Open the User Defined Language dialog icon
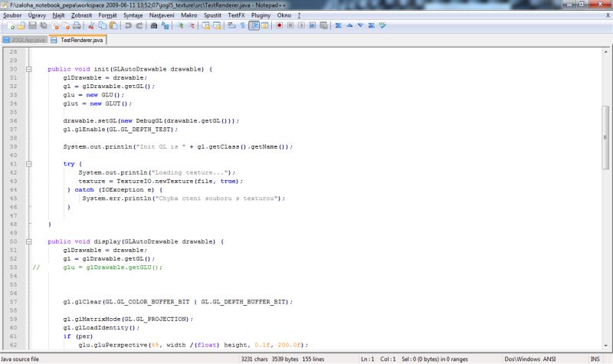Screen dimensions: 613x364 point(264,25)
